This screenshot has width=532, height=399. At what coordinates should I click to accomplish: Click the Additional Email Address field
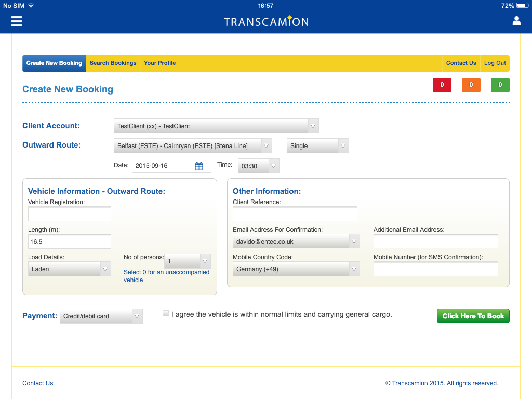click(x=436, y=241)
